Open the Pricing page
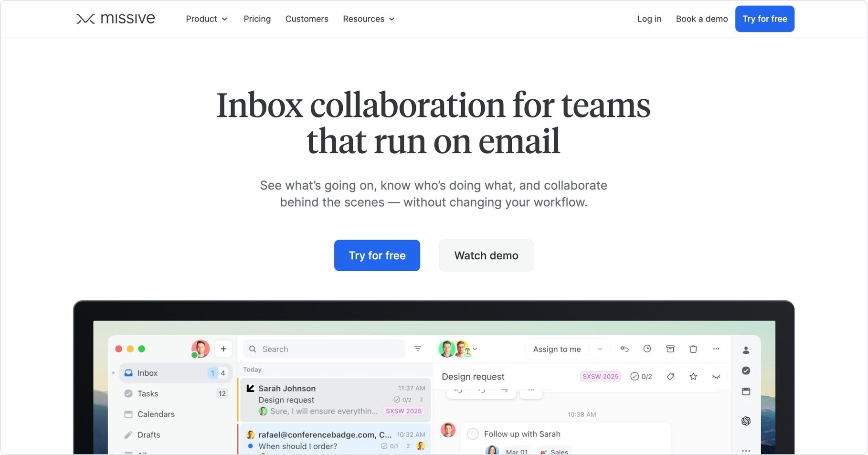The image size is (868, 455). (x=257, y=19)
